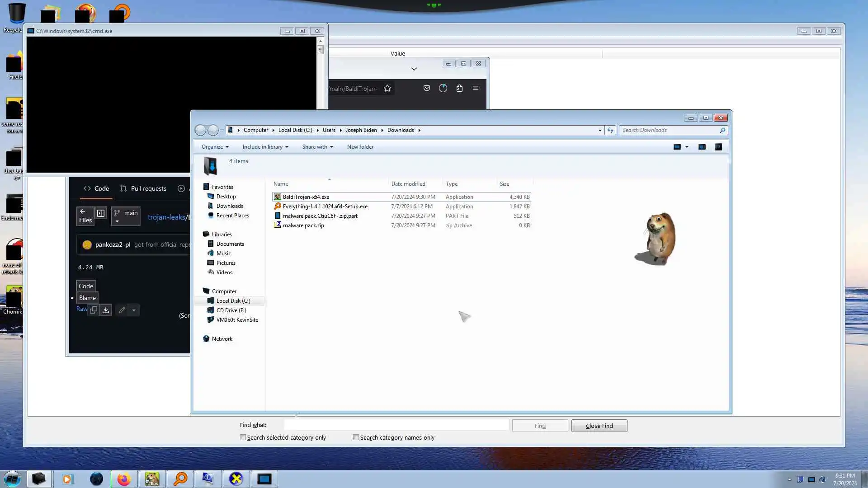Open the main branch dropdown
The height and width of the screenshot is (488, 868).
click(x=125, y=216)
